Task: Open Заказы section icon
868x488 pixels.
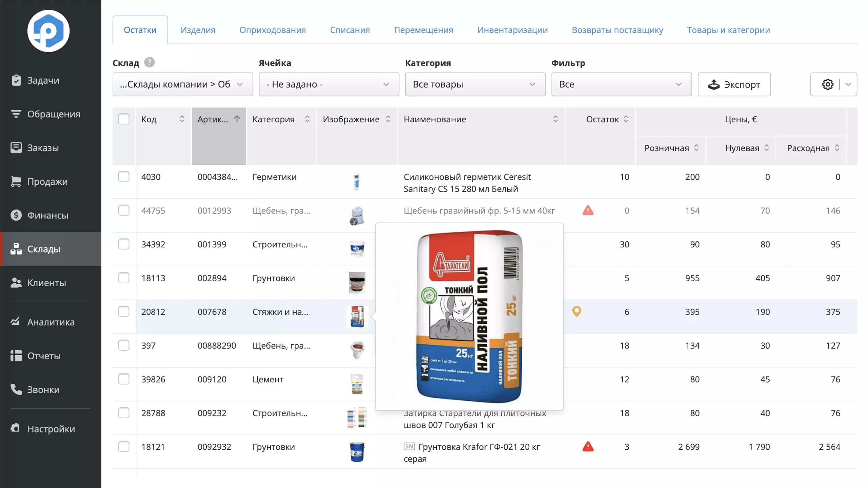Action: [16, 147]
